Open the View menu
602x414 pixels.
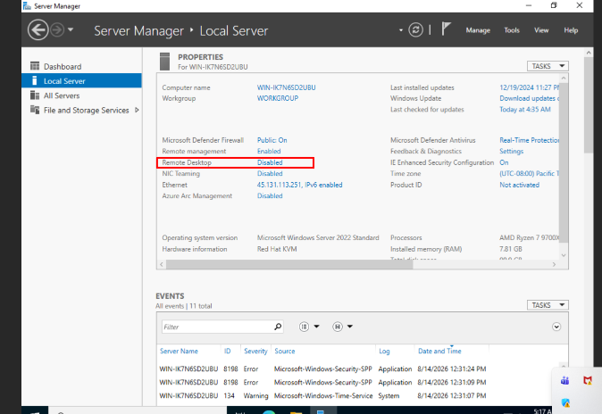(541, 30)
